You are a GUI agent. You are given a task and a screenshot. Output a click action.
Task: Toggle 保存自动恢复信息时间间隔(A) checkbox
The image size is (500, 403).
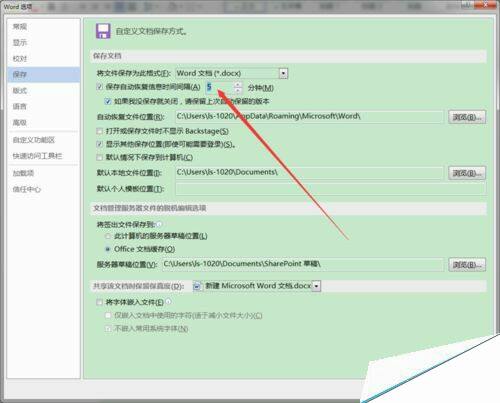pos(99,87)
